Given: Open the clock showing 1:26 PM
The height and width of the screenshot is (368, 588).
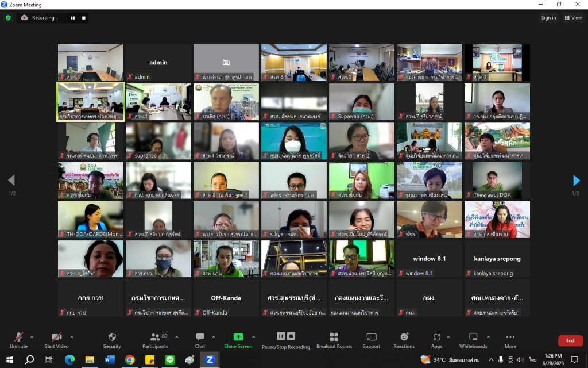Looking at the screenshot, I should coord(553,360).
